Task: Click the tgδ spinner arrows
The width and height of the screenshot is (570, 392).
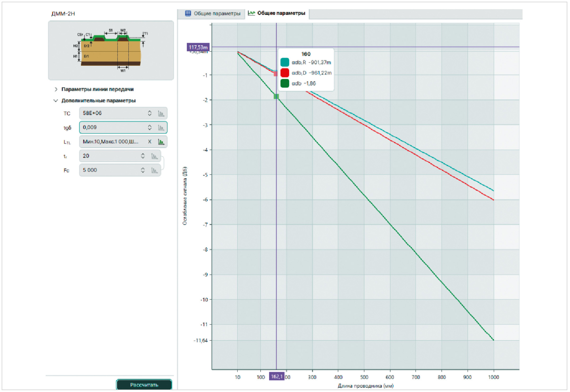Action: click(x=150, y=128)
